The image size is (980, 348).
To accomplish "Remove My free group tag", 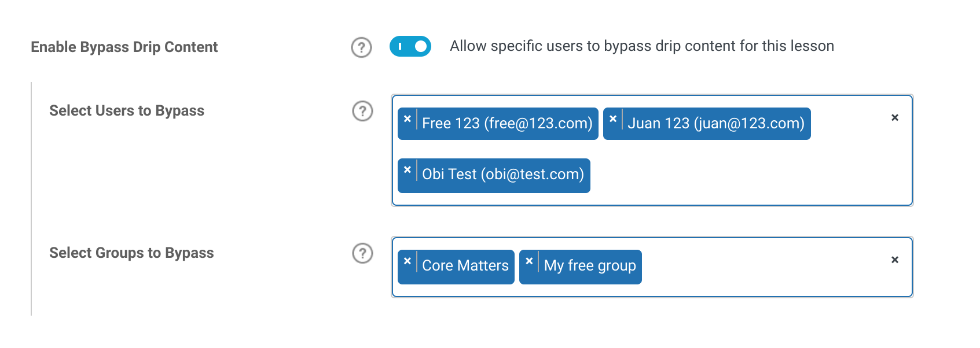I will pos(529,261).
